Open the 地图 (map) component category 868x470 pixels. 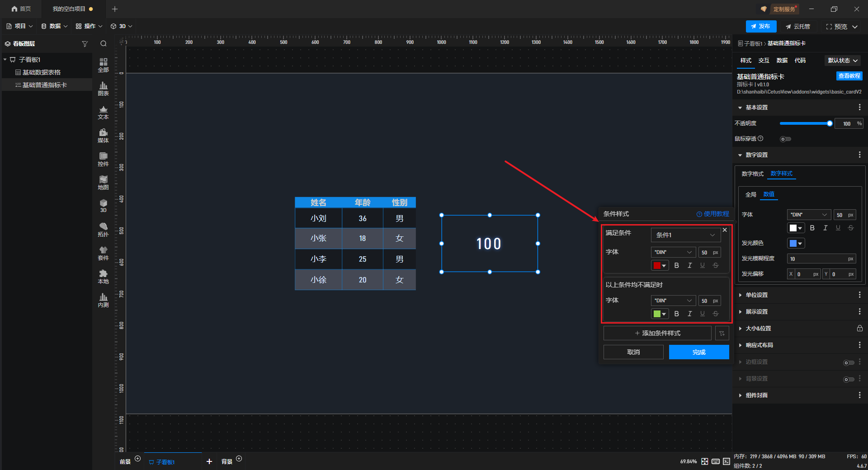103,183
